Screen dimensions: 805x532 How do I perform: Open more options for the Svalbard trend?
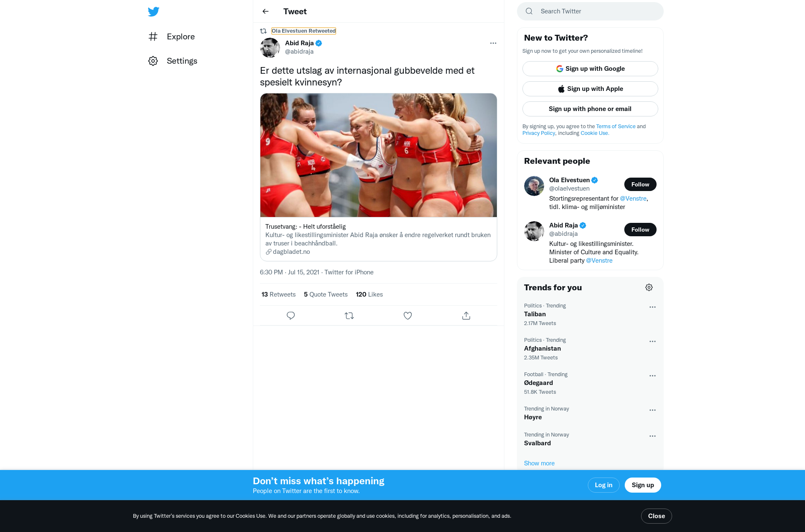click(652, 436)
